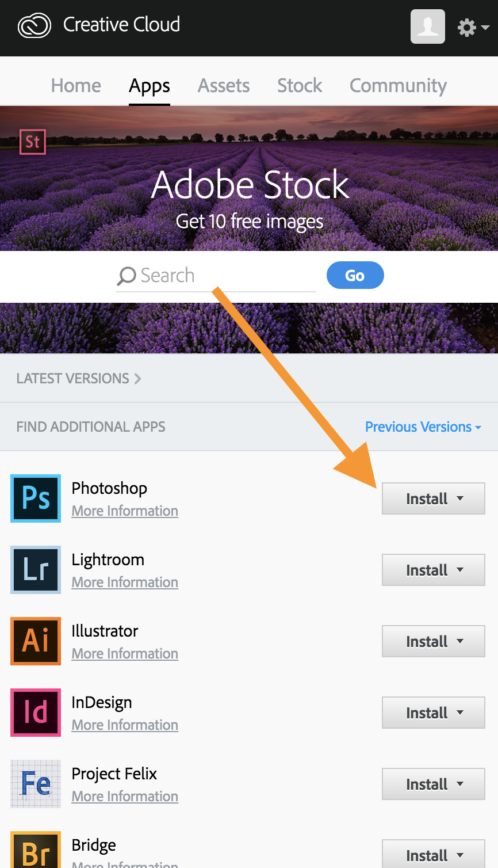The width and height of the screenshot is (498, 868).
Task: Open the user profile avatar
Action: pos(427,26)
